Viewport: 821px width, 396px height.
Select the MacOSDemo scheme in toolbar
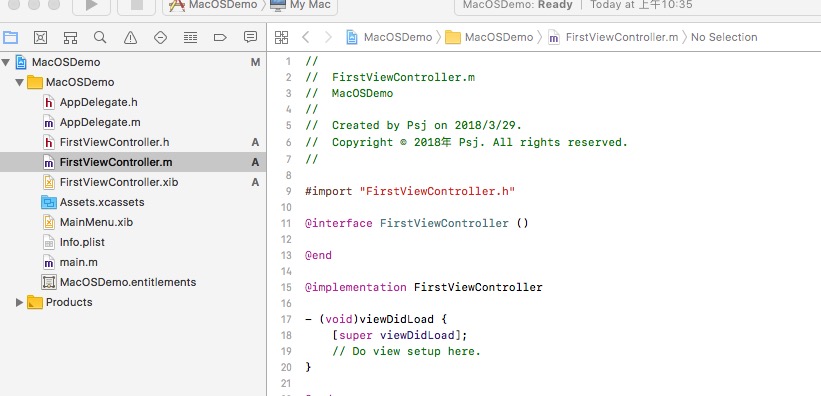(214, 5)
